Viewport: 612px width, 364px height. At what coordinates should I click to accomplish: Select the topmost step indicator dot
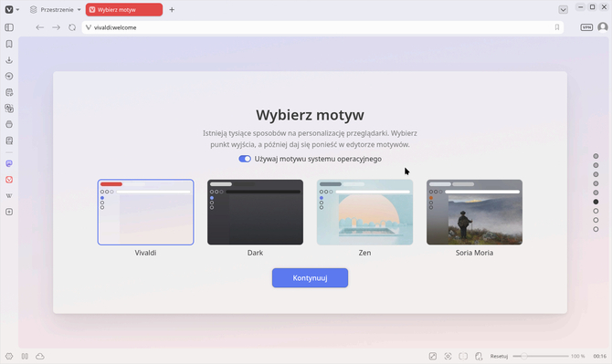(x=596, y=156)
